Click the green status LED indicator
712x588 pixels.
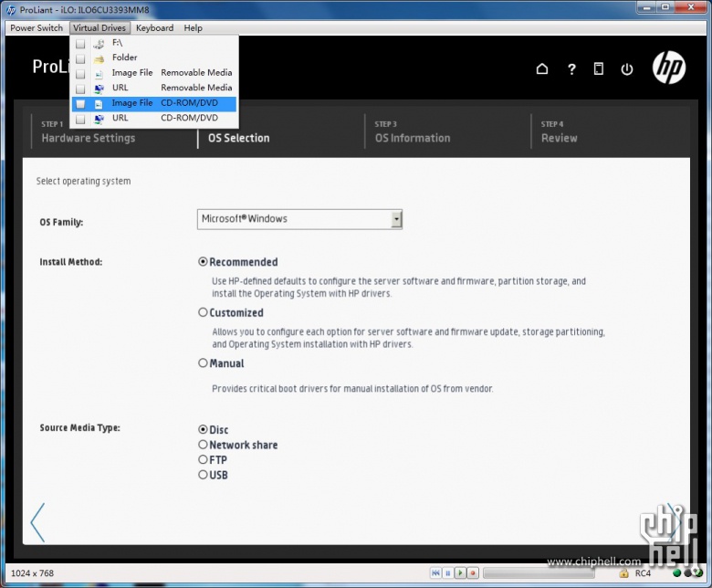coord(676,573)
